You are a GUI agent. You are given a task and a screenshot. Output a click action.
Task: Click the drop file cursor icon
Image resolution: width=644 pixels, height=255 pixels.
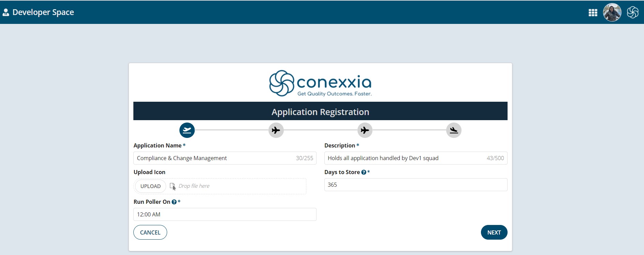tap(173, 186)
